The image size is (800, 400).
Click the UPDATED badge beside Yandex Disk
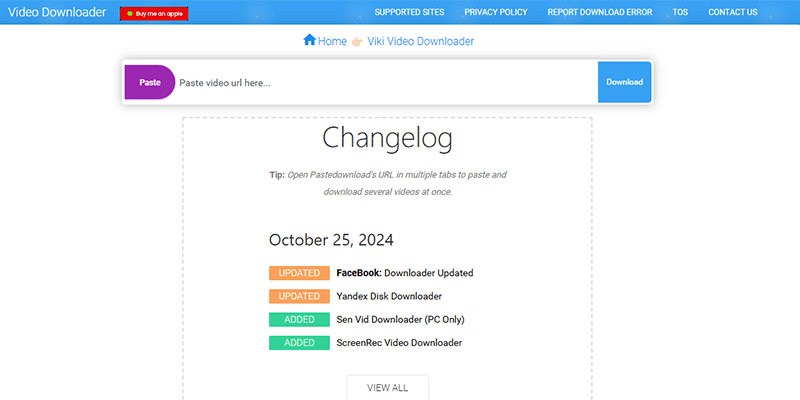pyautogui.click(x=299, y=296)
